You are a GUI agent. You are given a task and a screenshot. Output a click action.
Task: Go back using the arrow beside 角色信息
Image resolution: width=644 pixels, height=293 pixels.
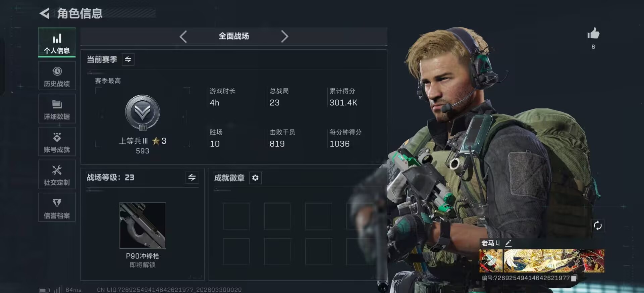45,13
